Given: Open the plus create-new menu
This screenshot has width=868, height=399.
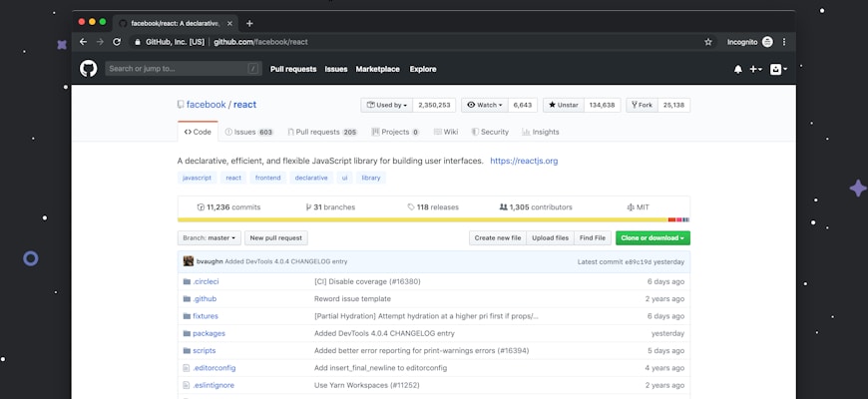Looking at the screenshot, I should pos(755,69).
